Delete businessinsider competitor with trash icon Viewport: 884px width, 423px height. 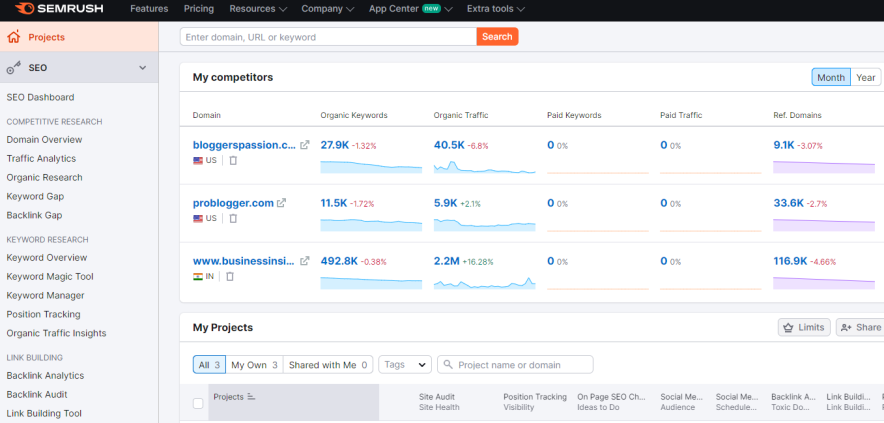[x=230, y=276]
